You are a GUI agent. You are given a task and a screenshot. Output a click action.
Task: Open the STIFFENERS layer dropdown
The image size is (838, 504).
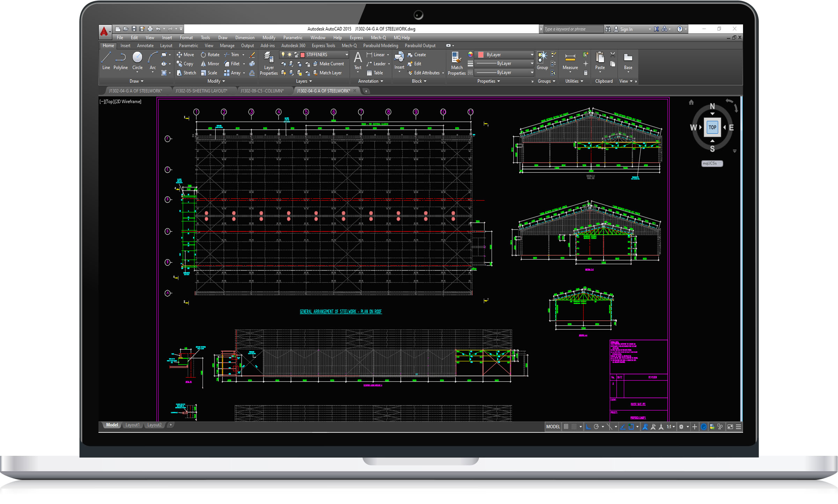click(x=314, y=55)
